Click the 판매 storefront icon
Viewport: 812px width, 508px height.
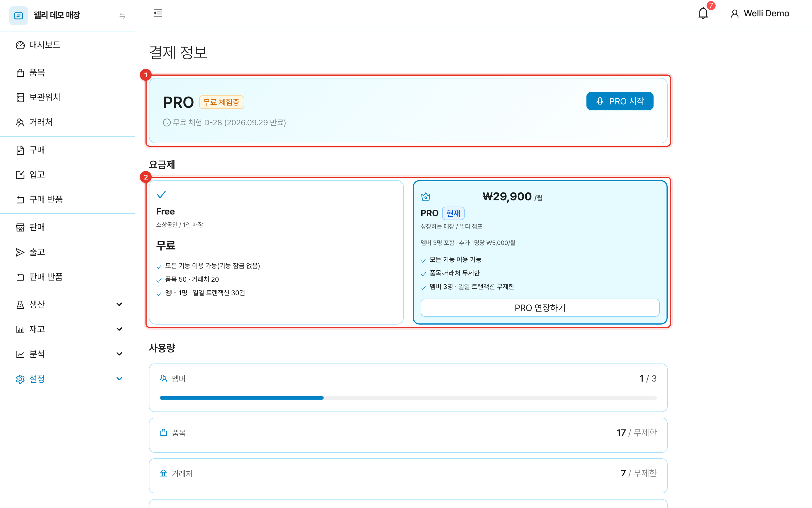[20, 227]
